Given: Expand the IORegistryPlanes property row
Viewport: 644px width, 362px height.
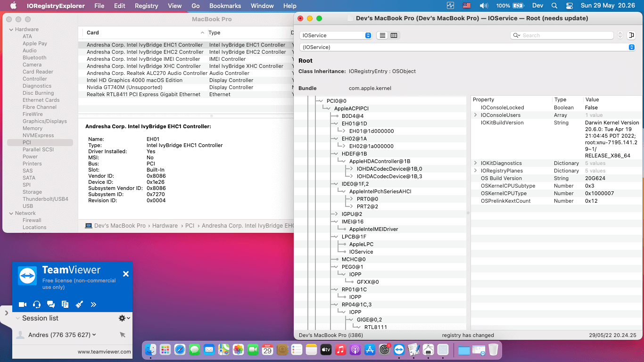Looking at the screenshot, I should coord(476,171).
